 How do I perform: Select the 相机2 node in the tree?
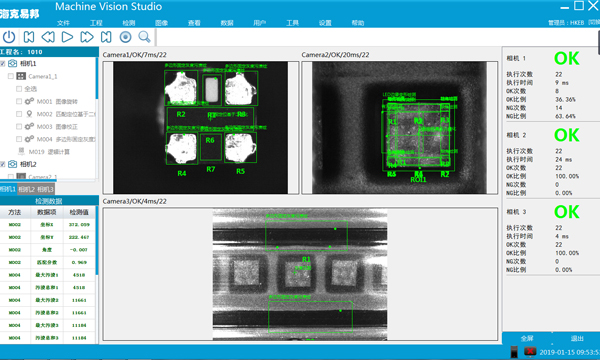click(x=28, y=164)
